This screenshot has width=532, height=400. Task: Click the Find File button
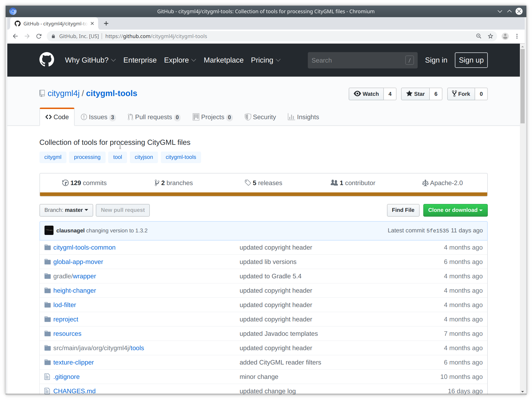tap(403, 210)
